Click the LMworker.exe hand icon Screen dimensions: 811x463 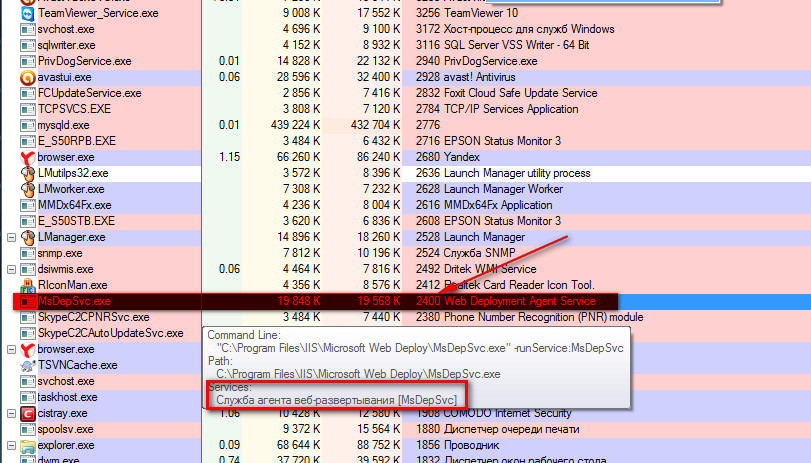coord(27,189)
